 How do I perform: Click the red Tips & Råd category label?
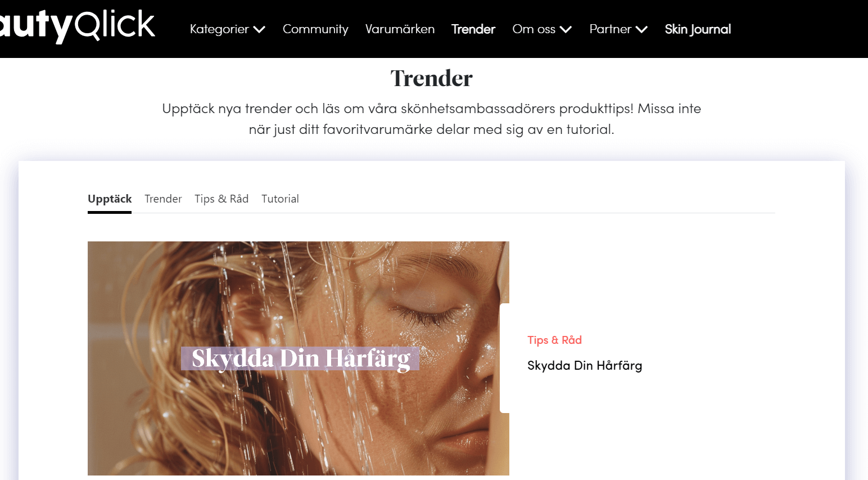click(554, 340)
